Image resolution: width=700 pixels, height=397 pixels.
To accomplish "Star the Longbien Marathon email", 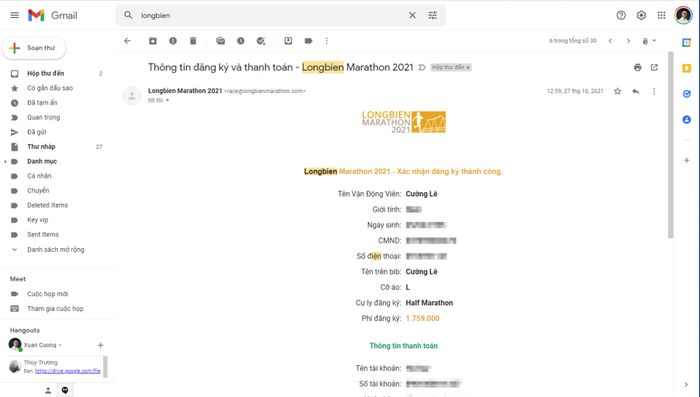I will pos(617,91).
